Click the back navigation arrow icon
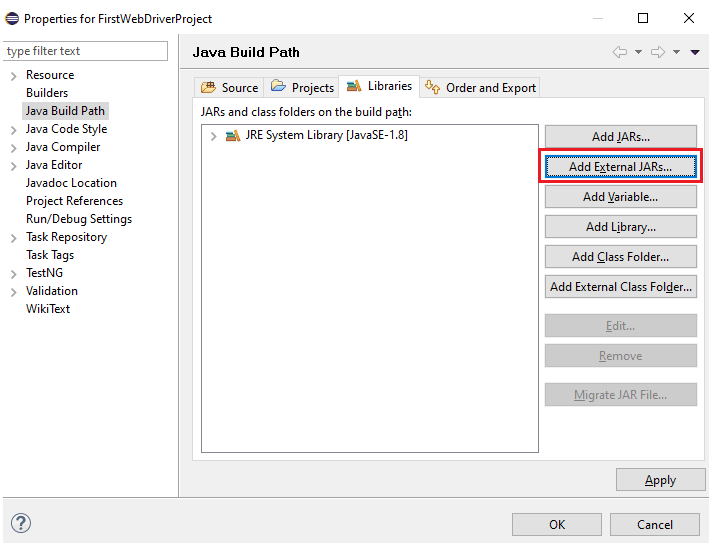 click(620, 52)
